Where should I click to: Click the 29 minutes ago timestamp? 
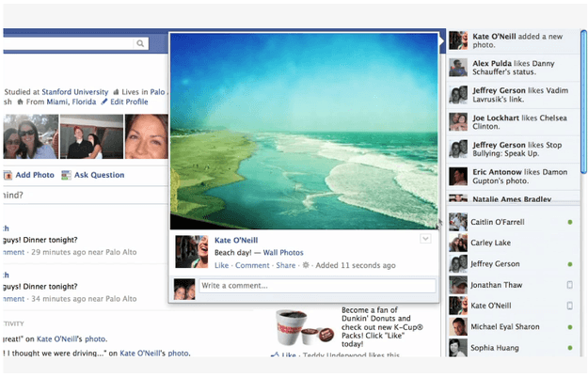coord(59,252)
